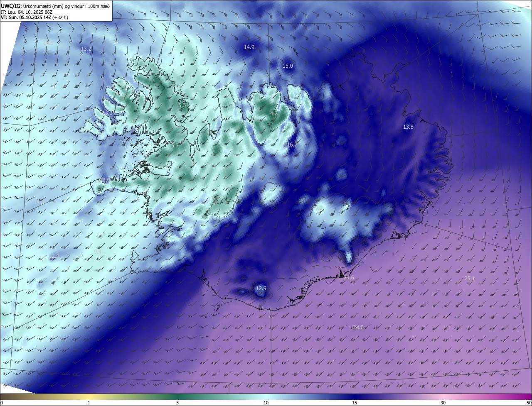Viewport: 532px width, 406px height.
Task: Click the map value label '15.0'
Action: click(288, 66)
